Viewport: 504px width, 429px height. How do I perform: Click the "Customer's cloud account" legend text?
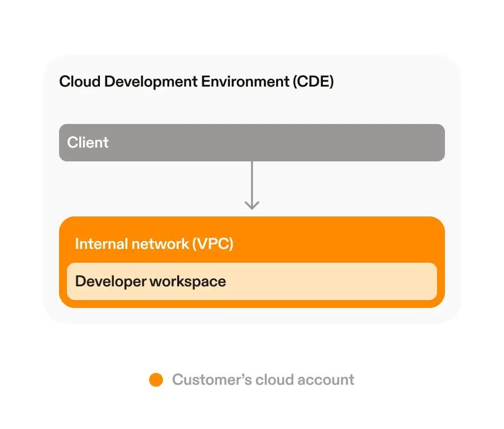(x=263, y=380)
